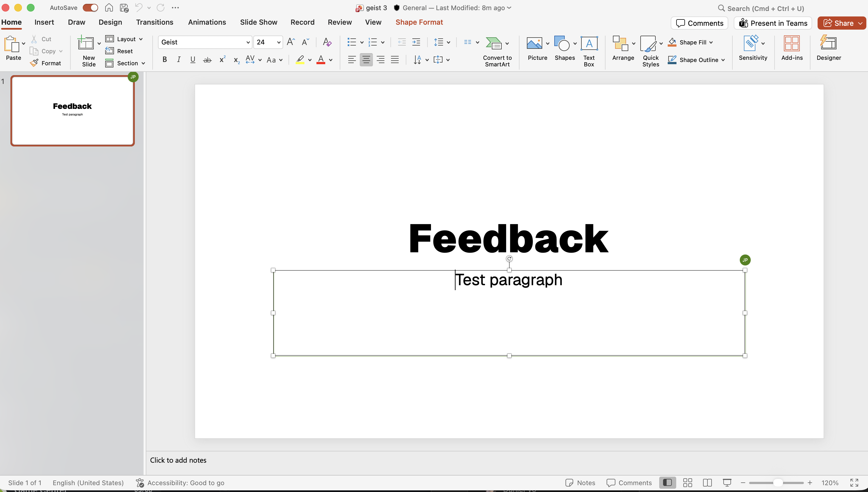Image resolution: width=868 pixels, height=492 pixels.
Task: Toggle Underline formatting
Action: click(x=193, y=60)
